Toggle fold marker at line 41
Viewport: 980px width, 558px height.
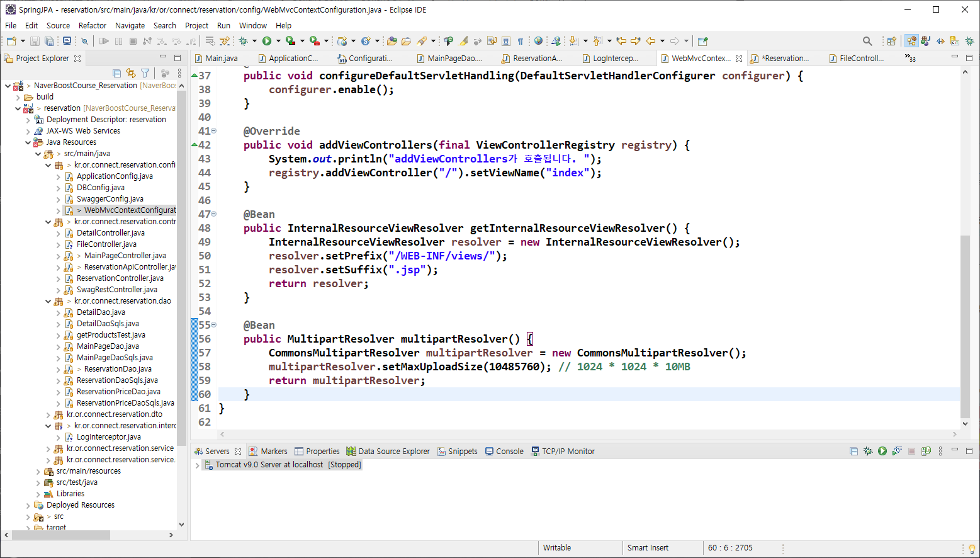[x=214, y=131]
